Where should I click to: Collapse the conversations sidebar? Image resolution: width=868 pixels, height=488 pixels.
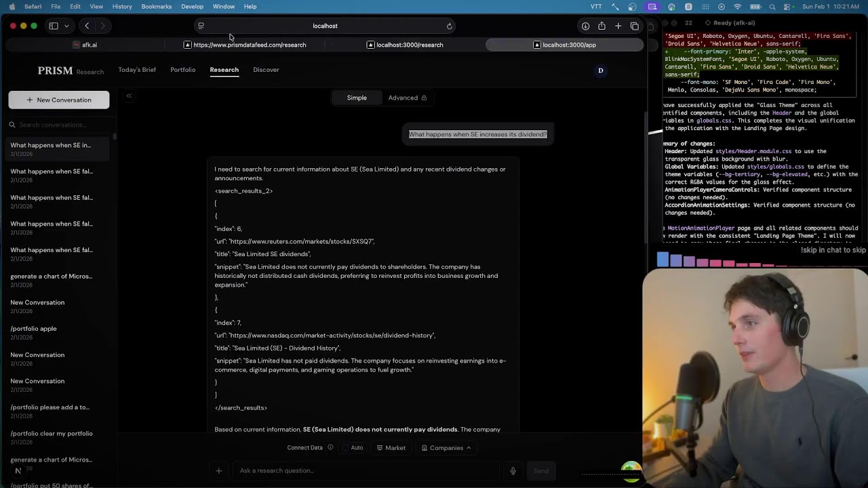[129, 96]
